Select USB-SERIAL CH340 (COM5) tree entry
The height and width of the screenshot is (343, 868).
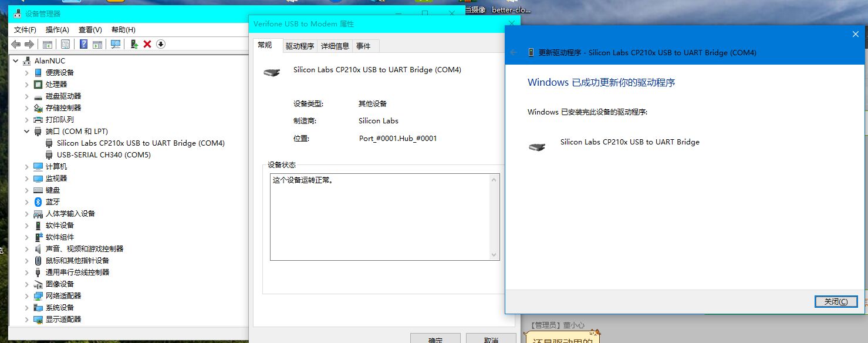tap(104, 154)
